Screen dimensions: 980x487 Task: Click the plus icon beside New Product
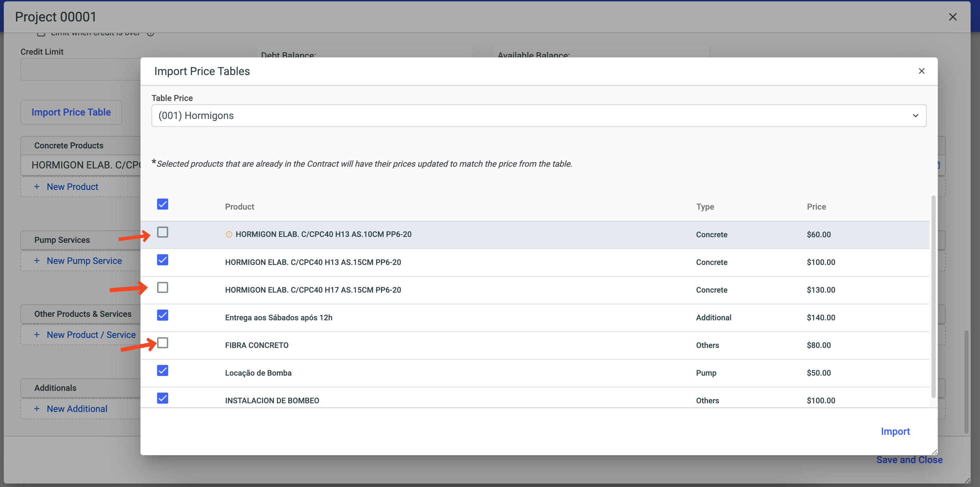37,187
